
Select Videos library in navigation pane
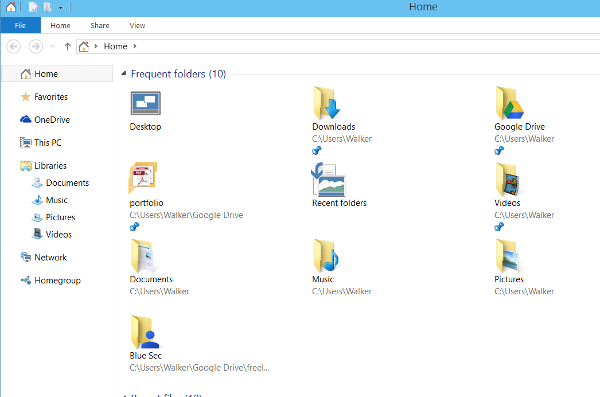[59, 234]
